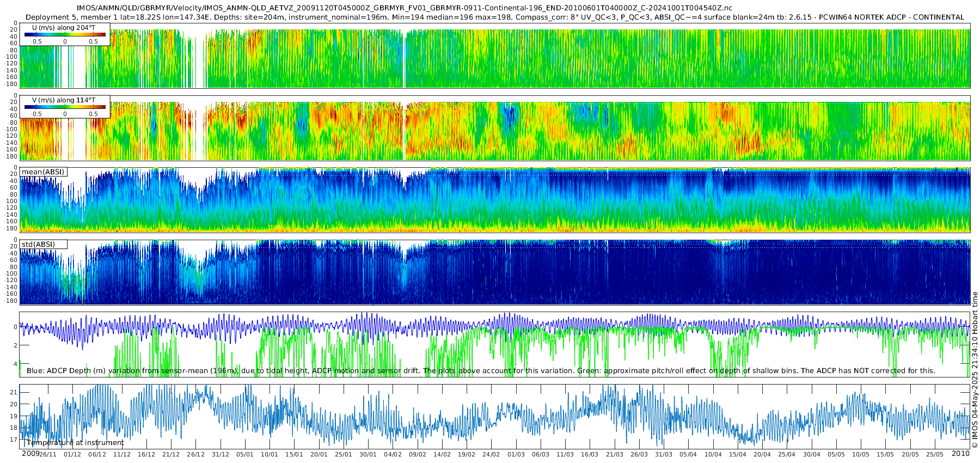Click the 01/03 date tick mark
The image size is (980, 463).
click(x=516, y=454)
